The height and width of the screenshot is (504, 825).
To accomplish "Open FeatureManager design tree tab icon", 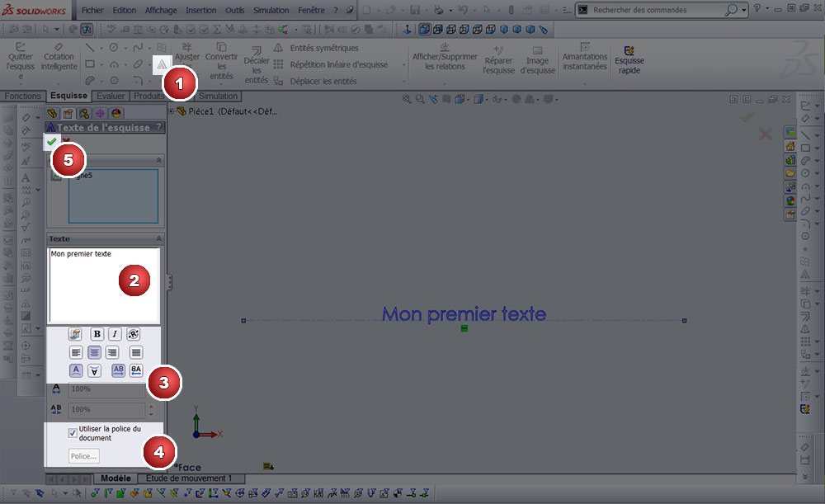I will (51, 113).
